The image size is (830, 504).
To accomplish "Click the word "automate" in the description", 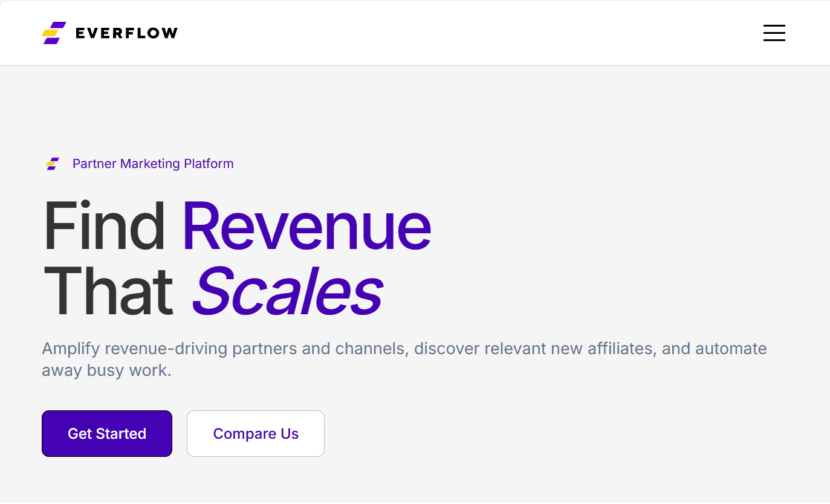I will (731, 349).
